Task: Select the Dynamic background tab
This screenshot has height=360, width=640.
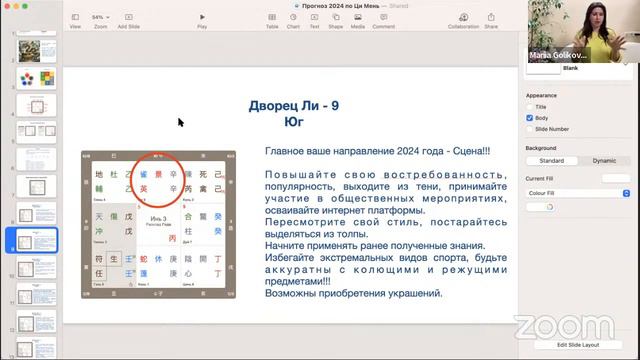Action: pos(604,161)
